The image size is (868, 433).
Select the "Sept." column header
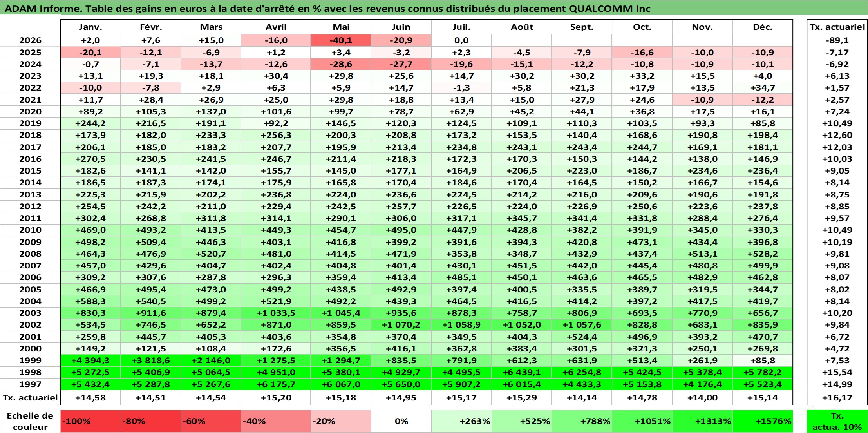point(582,27)
